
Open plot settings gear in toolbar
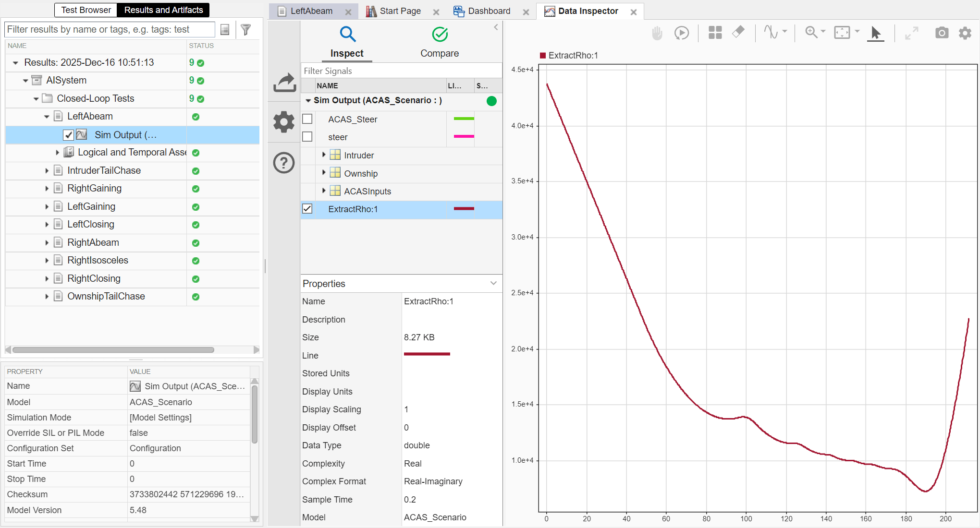tap(965, 33)
